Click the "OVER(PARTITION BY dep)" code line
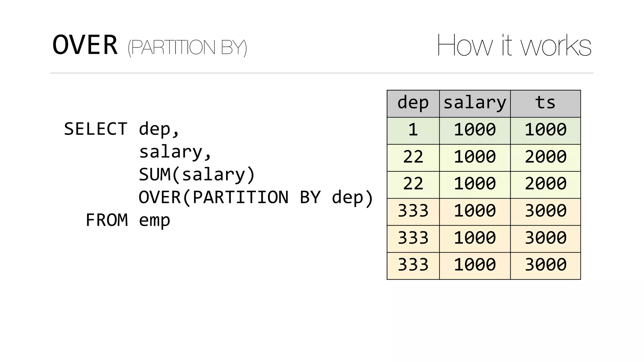644x362 pixels. click(256, 198)
